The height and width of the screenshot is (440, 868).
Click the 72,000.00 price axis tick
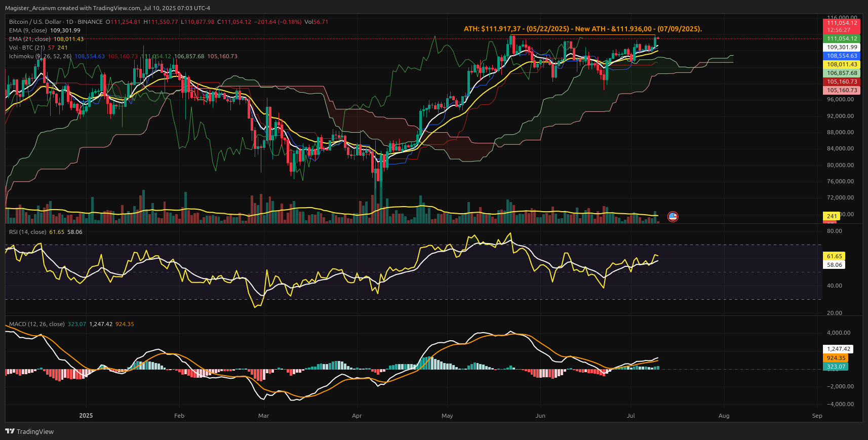(x=840, y=198)
